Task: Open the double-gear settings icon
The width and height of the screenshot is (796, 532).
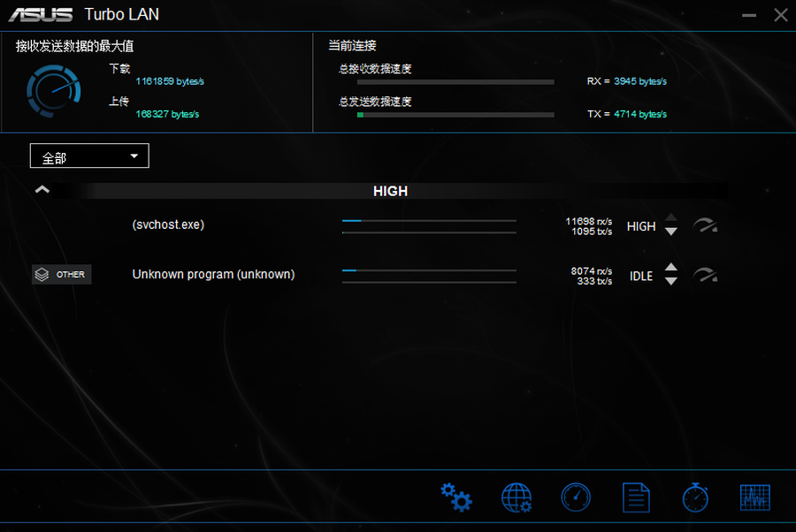Action: 456,498
